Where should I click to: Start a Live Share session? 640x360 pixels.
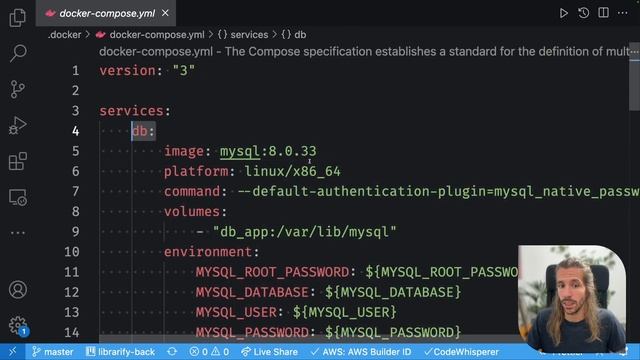[x=269, y=351]
